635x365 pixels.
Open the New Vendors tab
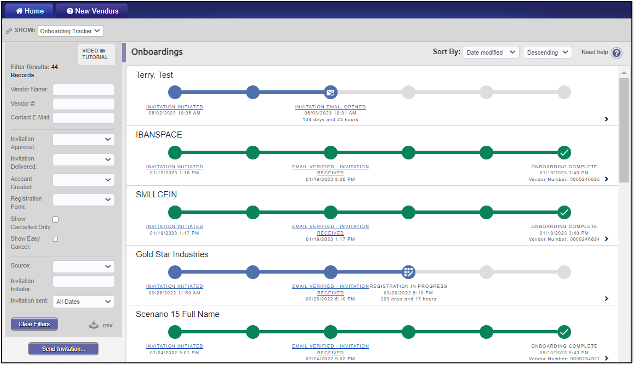click(92, 11)
